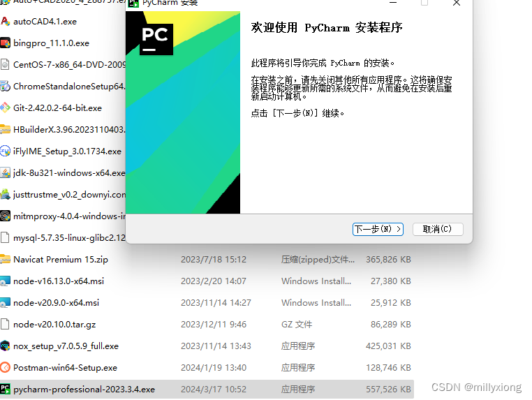Select the pycharm-professional-2023.3.4.exe icon

coord(5,389)
